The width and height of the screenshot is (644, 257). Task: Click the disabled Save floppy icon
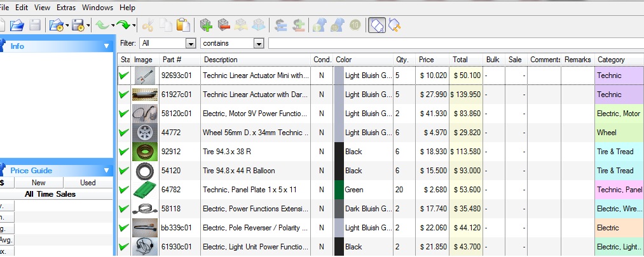[35, 25]
